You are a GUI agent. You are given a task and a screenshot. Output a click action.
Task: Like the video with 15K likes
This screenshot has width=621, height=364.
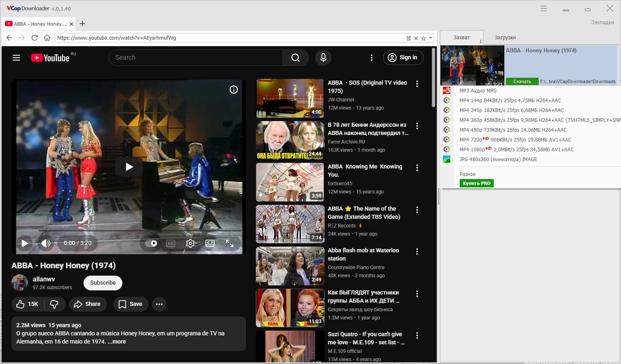[27, 304]
